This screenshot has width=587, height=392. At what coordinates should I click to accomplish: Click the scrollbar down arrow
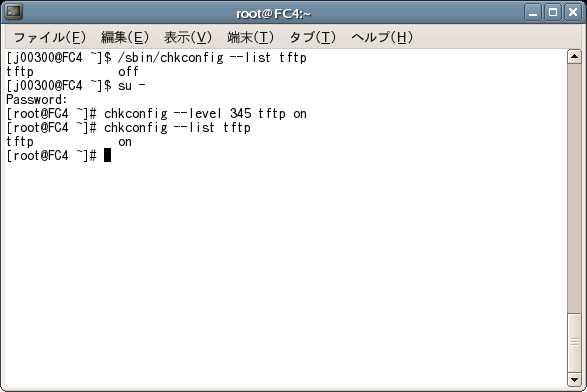point(574,379)
